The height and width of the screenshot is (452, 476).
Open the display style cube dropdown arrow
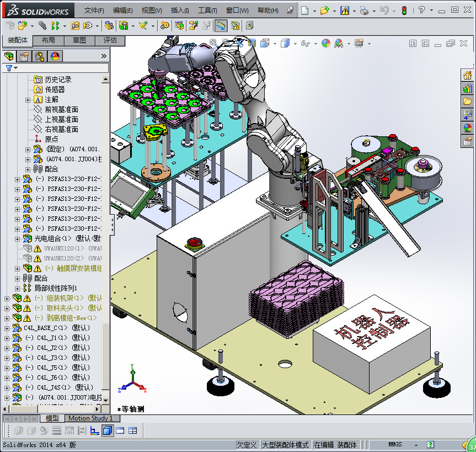295,44
